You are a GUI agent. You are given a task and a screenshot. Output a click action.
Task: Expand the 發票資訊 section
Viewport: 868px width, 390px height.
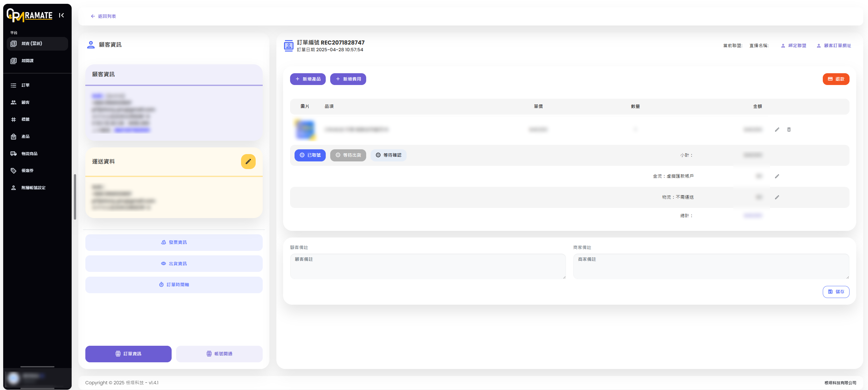click(x=174, y=242)
